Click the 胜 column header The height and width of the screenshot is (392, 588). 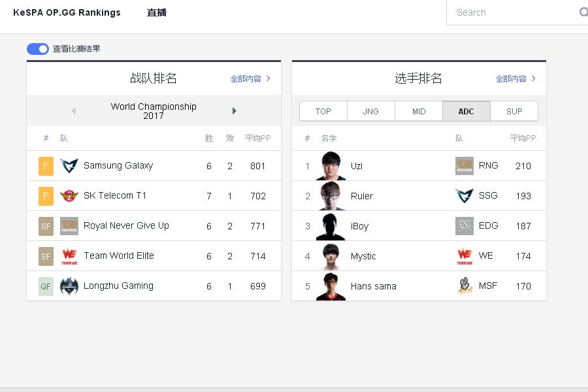pyautogui.click(x=209, y=138)
